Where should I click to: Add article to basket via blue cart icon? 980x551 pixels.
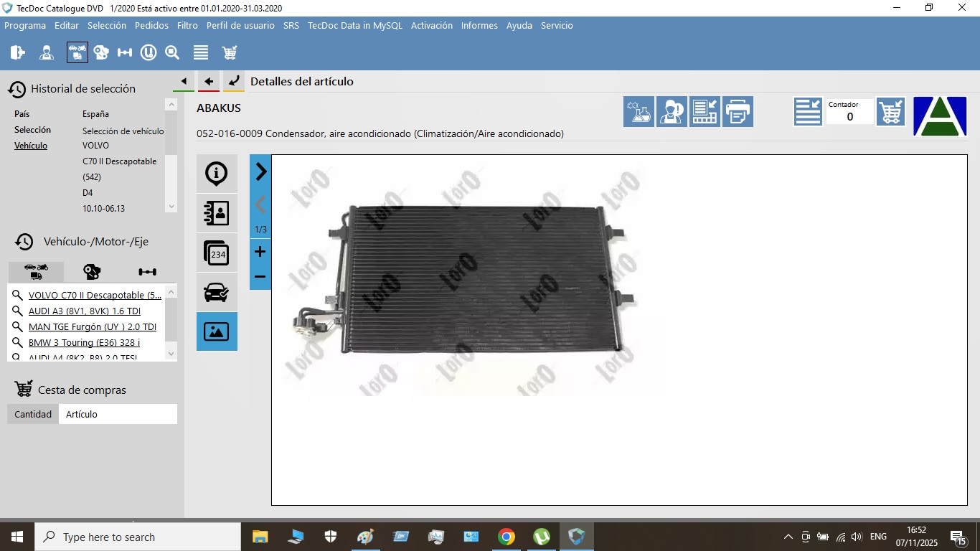click(x=890, y=112)
